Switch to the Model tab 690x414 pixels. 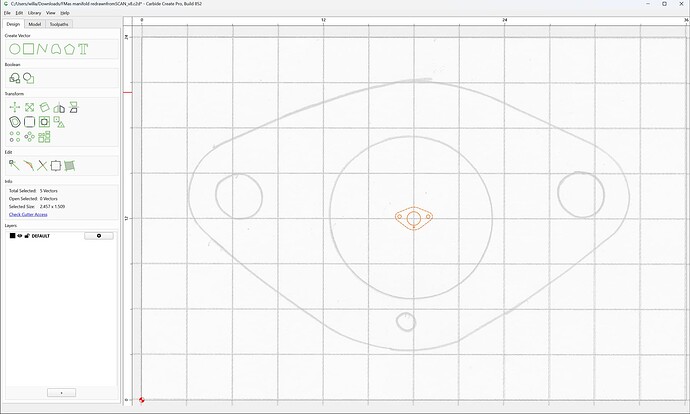pos(35,24)
